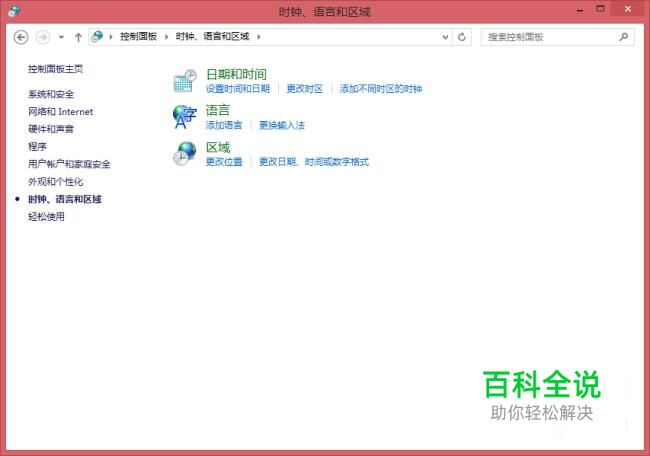Expand the address bar history dropdown

(445, 37)
